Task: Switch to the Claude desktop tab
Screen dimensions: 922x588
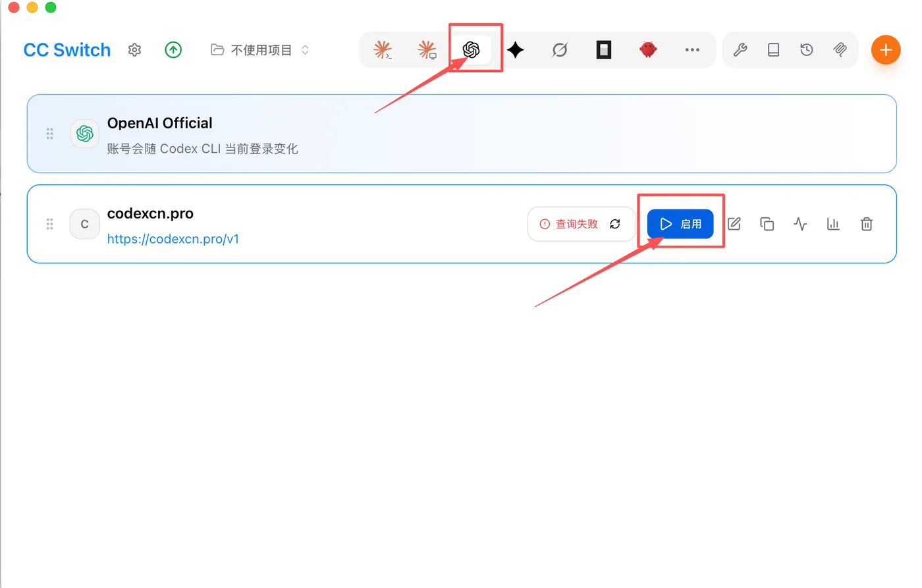Action: (427, 50)
